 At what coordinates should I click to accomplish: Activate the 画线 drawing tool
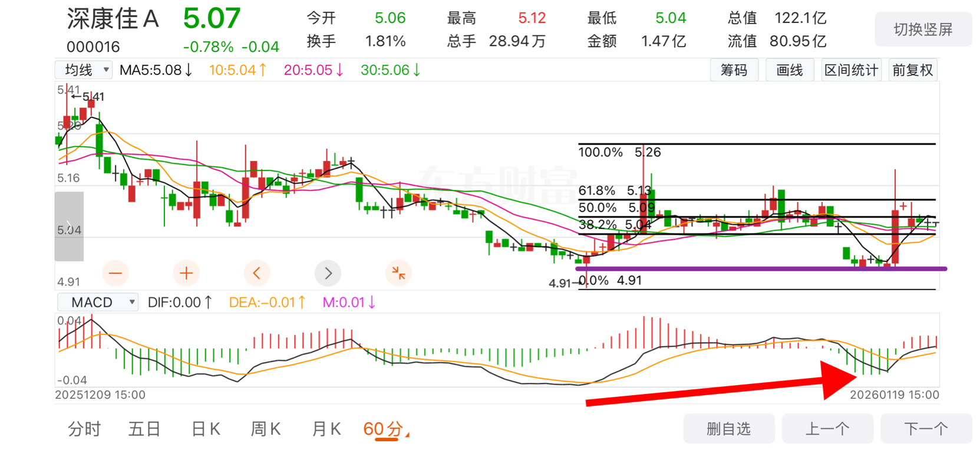(790, 70)
